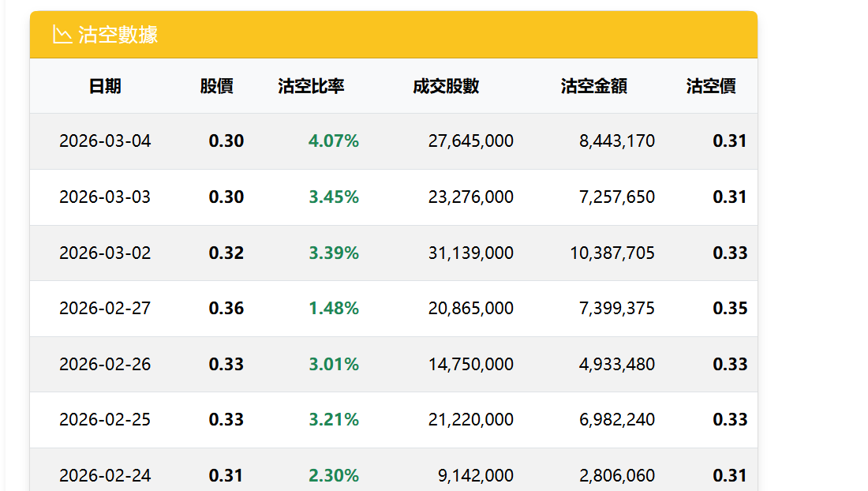Viewport: 868px width, 491px height.
Task: Click the 成交股數 column header
Action: pyautogui.click(x=446, y=86)
